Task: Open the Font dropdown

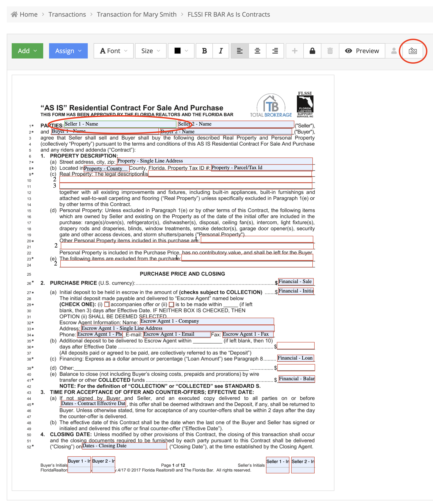Action: point(114,51)
